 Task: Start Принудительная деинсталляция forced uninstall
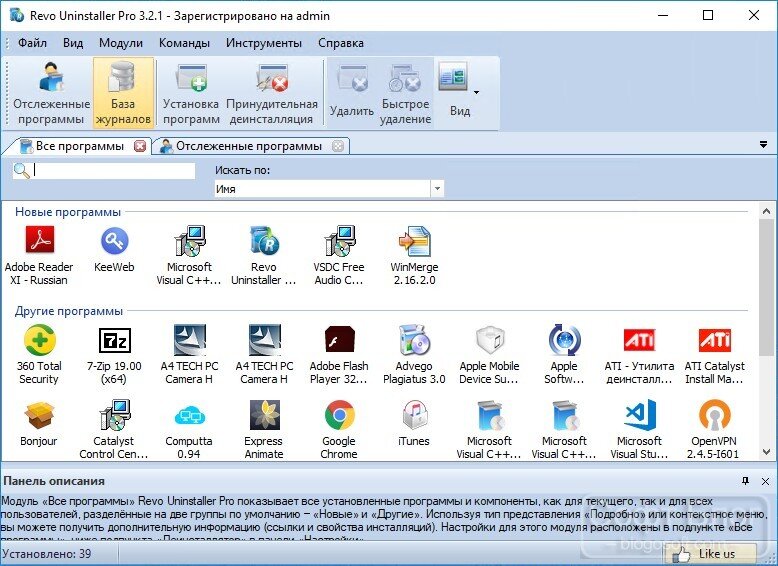[272, 93]
